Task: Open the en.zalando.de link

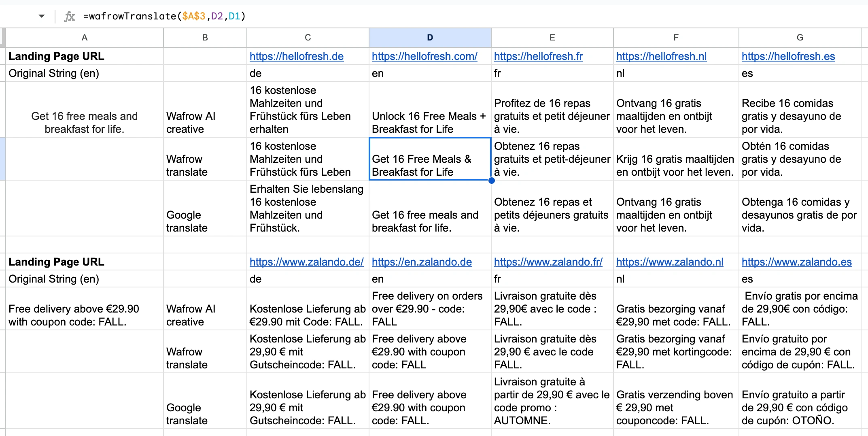Action: click(422, 262)
